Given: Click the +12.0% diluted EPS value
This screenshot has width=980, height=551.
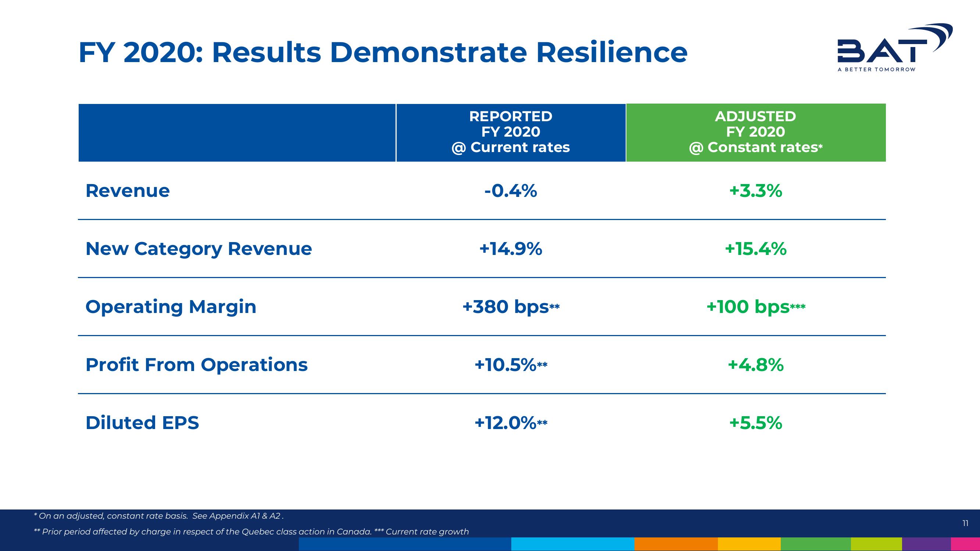Looking at the screenshot, I should [511, 423].
